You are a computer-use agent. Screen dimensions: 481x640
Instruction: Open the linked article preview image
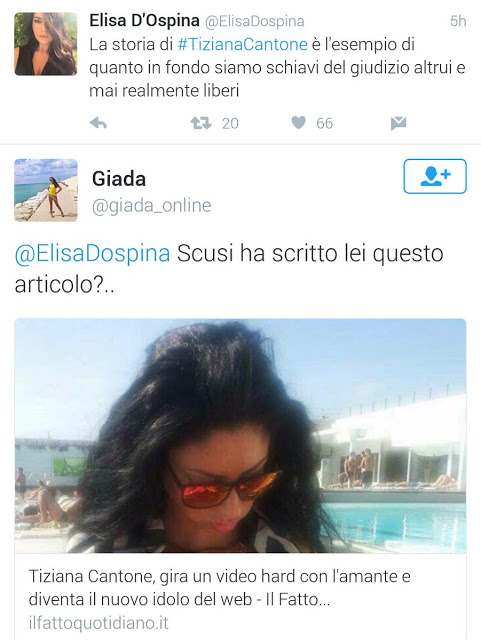coord(240,436)
